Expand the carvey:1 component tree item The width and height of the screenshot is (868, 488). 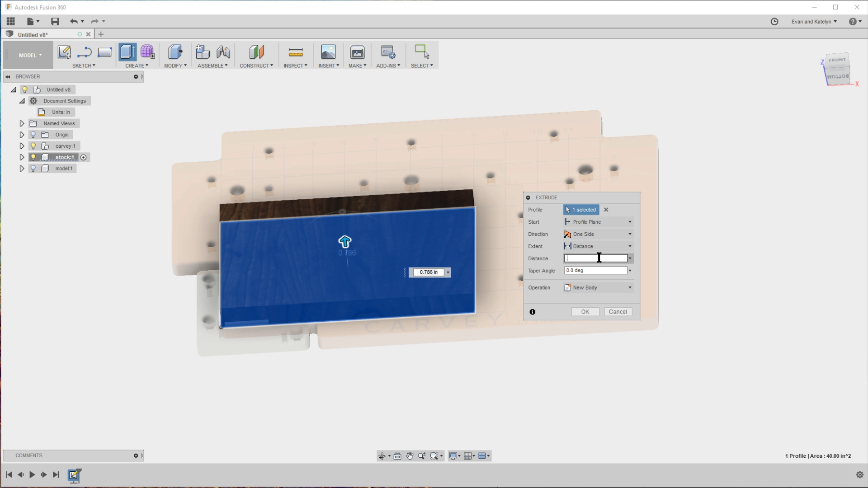[x=21, y=146]
